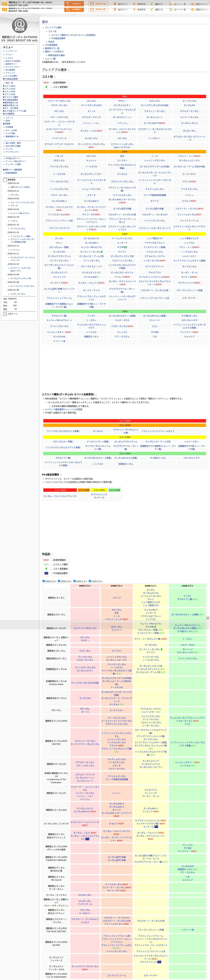
Task: Expand ▼コスト2000 in the sidebar menu
Action: (9, 92)
